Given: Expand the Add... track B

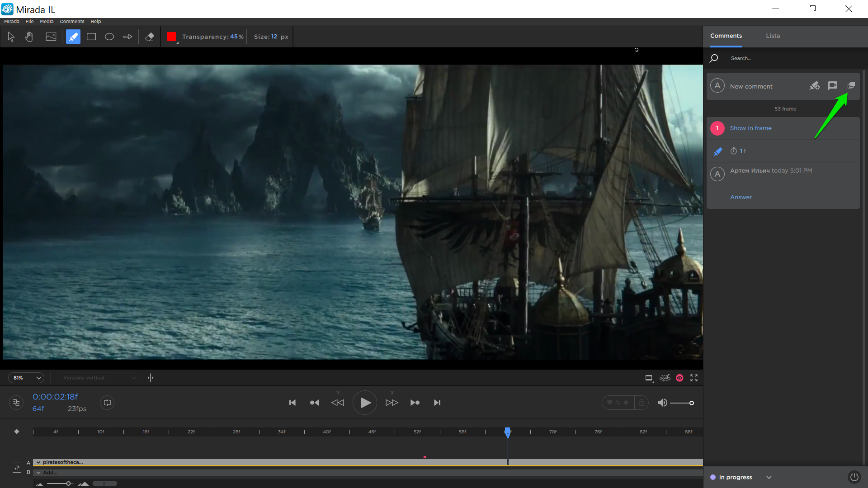Looking at the screenshot, I should coord(38,473).
